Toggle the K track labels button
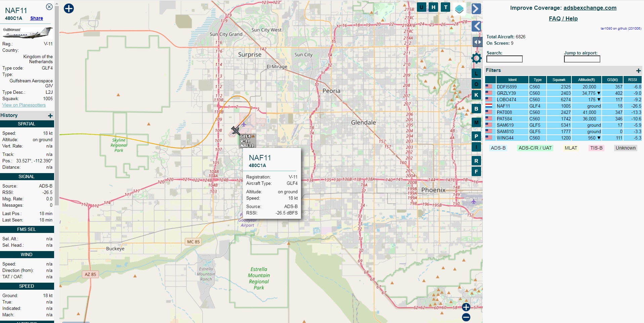644x323 pixels. click(x=476, y=95)
